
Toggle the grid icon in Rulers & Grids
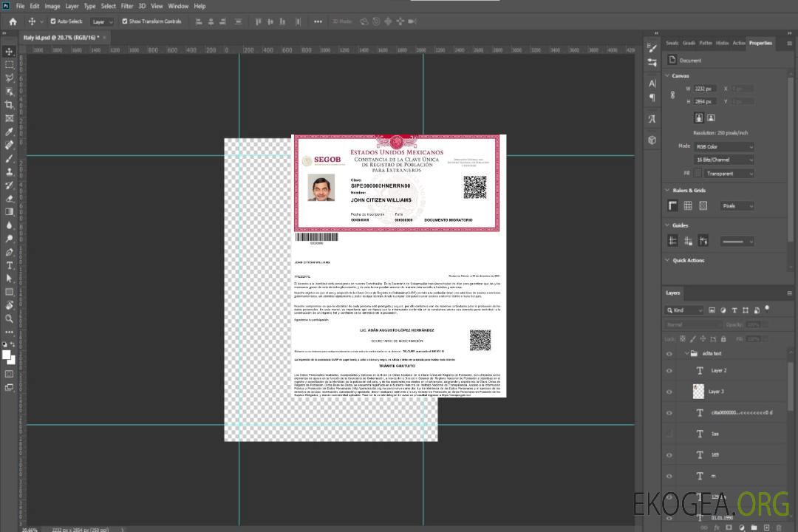click(688, 205)
